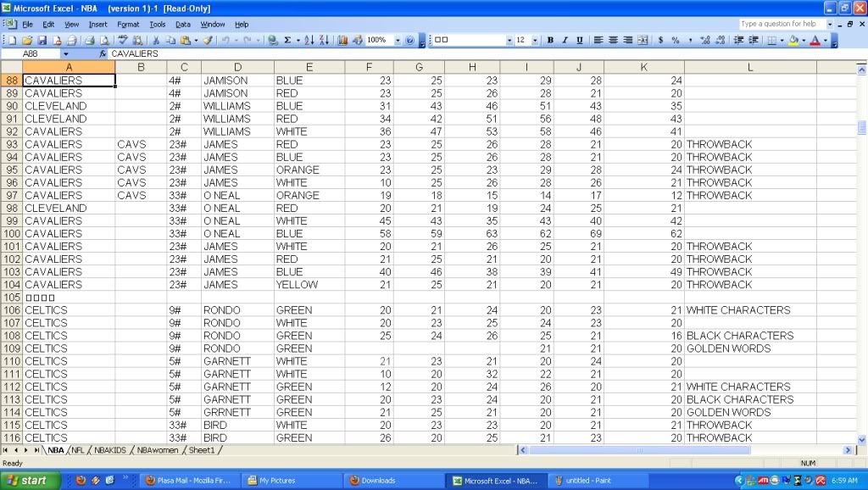
Task: Click the 'Type a question for help' box
Action: point(782,24)
